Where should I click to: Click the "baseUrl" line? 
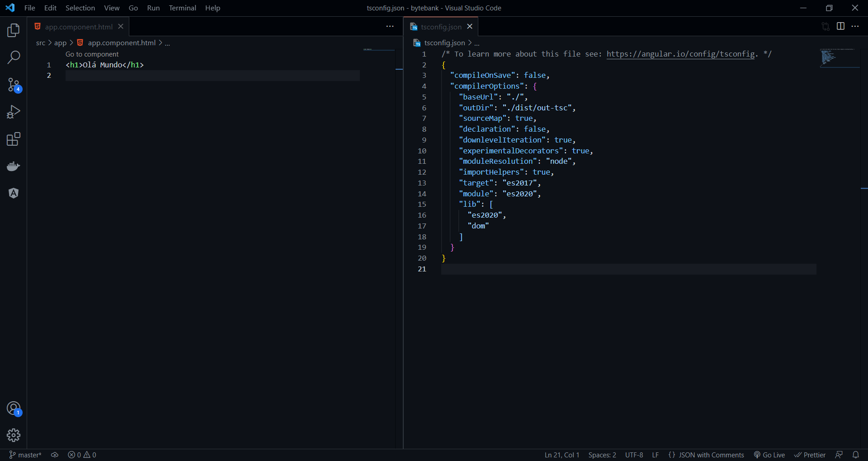[x=493, y=97]
